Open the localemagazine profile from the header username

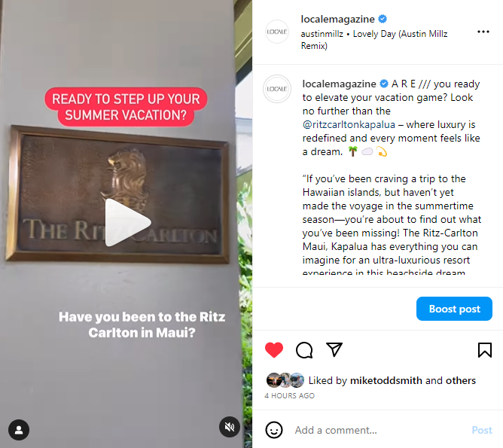337,20
